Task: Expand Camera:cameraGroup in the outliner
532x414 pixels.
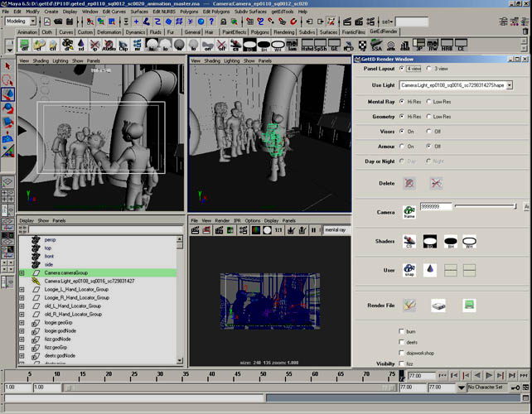Action: (x=22, y=272)
